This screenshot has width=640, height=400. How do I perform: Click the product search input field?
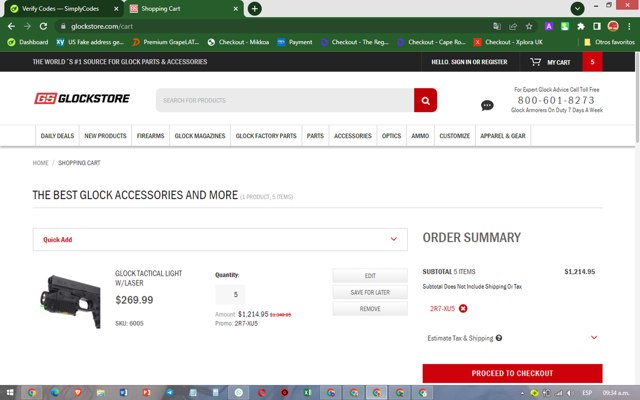click(x=285, y=100)
